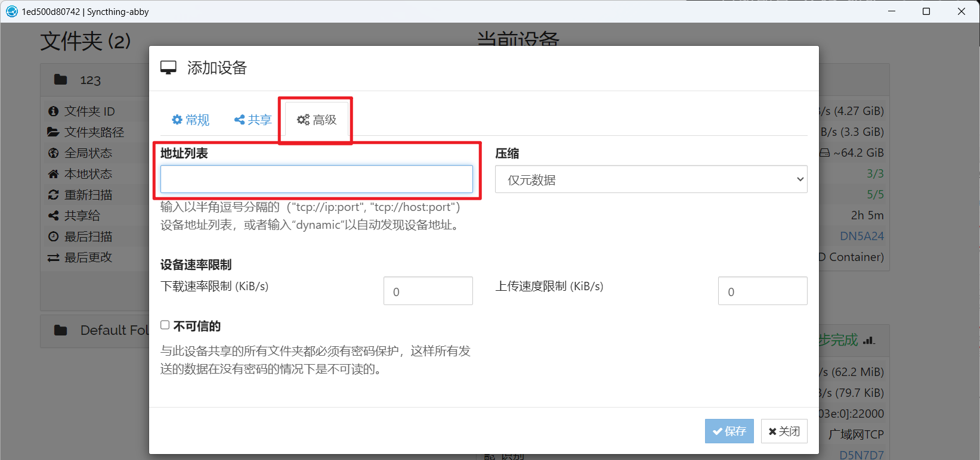Click the DN5A24 device link

click(861, 236)
